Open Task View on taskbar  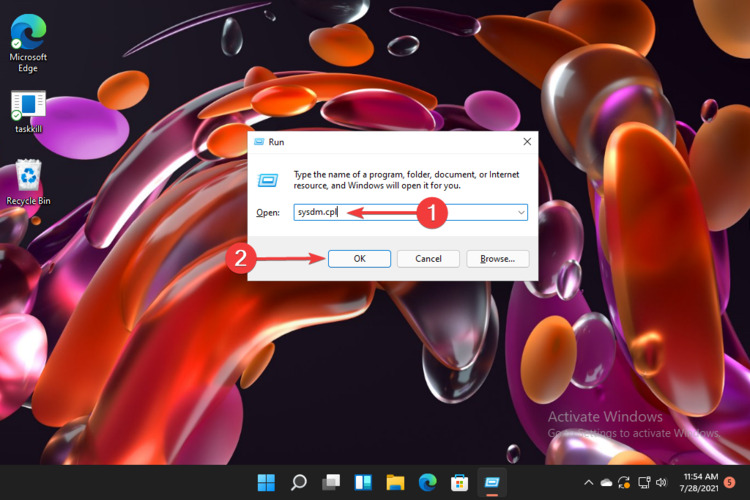click(x=330, y=483)
